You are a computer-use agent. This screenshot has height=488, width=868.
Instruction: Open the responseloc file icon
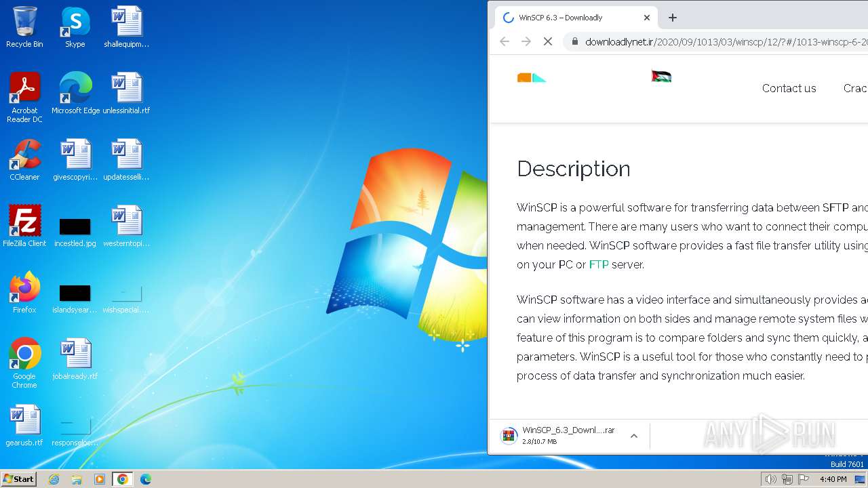75,431
